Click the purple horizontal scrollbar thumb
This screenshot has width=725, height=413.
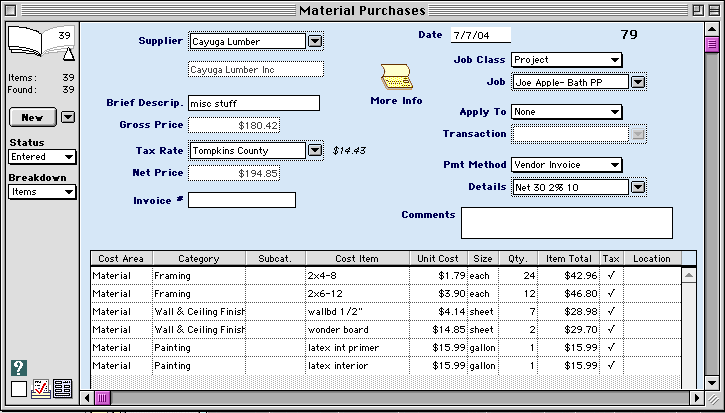click(x=103, y=397)
